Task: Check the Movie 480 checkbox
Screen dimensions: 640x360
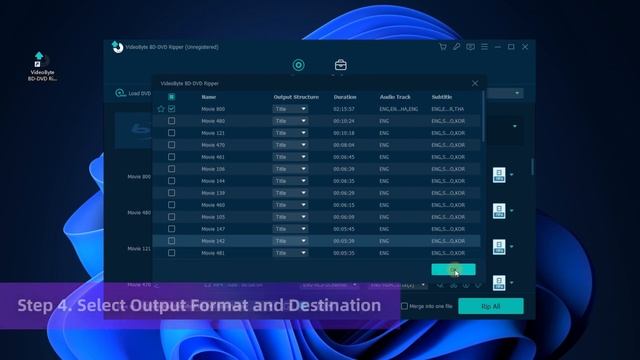Action: 171,121
